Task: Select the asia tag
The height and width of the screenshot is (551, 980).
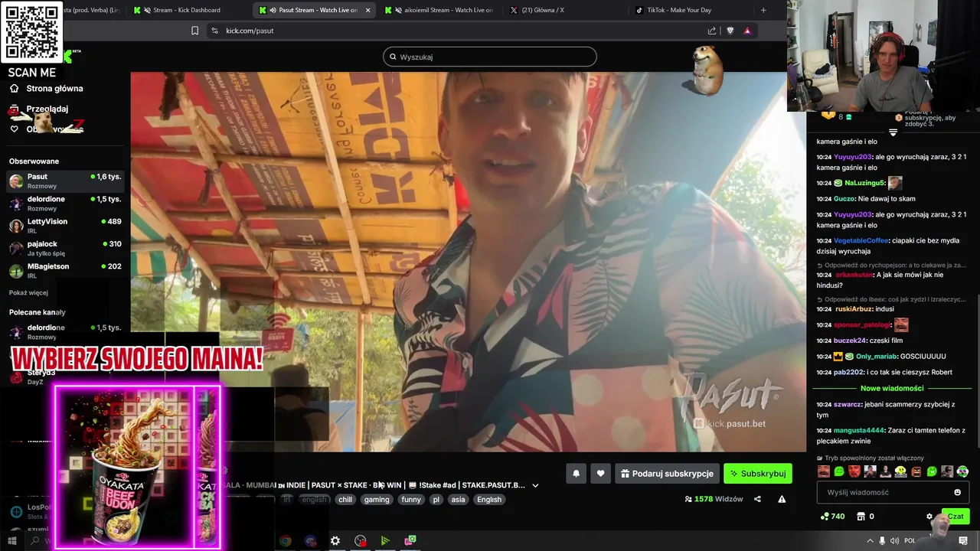Action: click(458, 500)
